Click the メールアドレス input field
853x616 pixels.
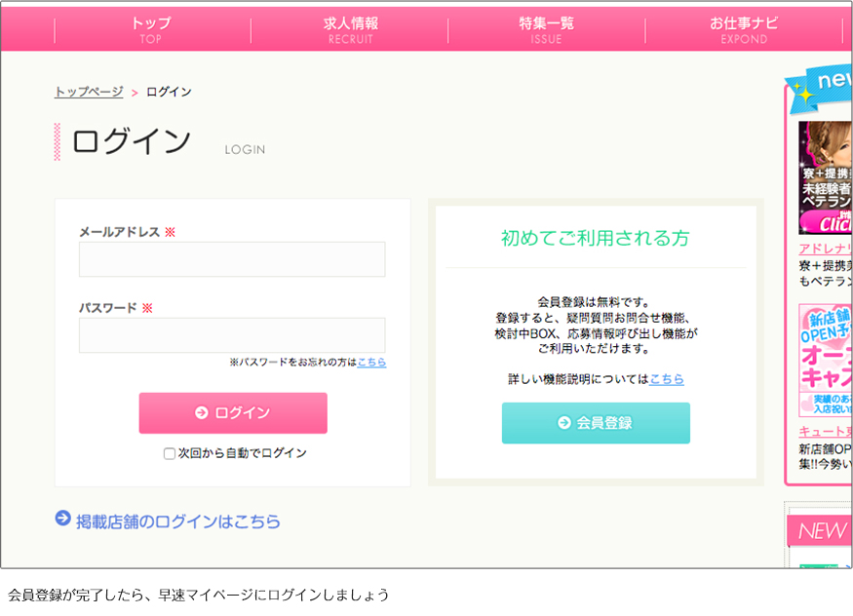pos(232,259)
